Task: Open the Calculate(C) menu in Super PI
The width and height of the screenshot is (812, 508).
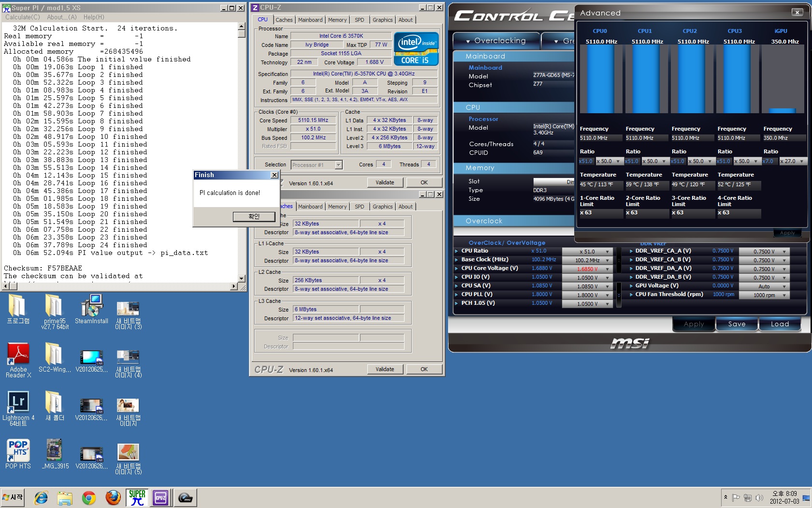Action: pyautogui.click(x=22, y=17)
